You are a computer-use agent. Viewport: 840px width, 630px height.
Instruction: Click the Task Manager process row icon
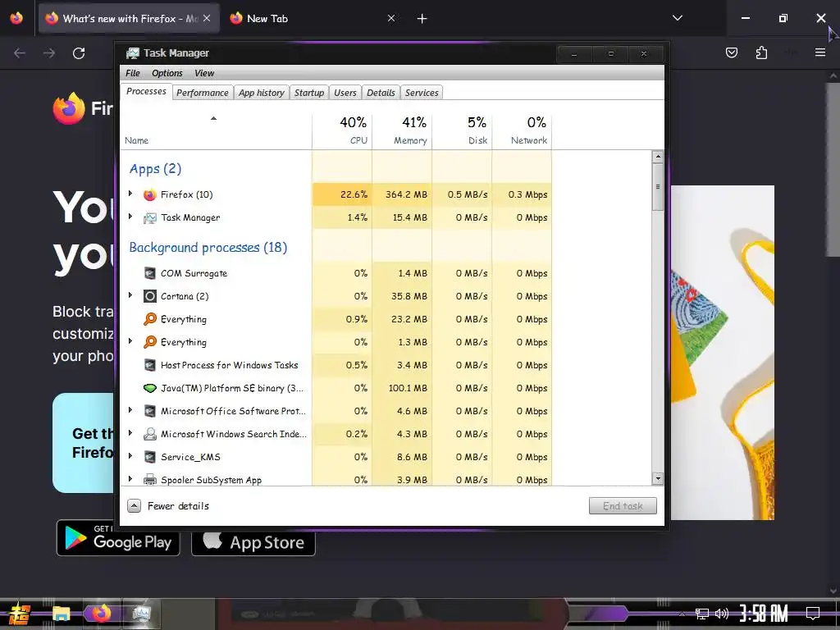[150, 217]
